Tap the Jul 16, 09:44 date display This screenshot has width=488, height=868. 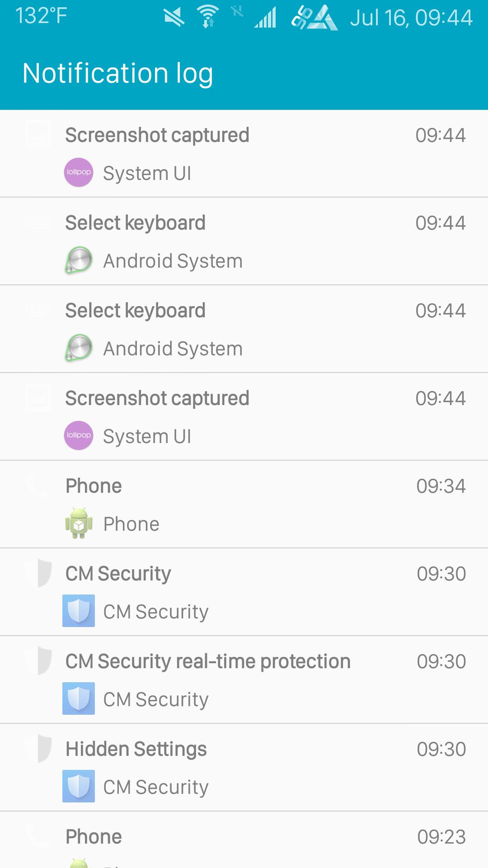click(x=411, y=18)
